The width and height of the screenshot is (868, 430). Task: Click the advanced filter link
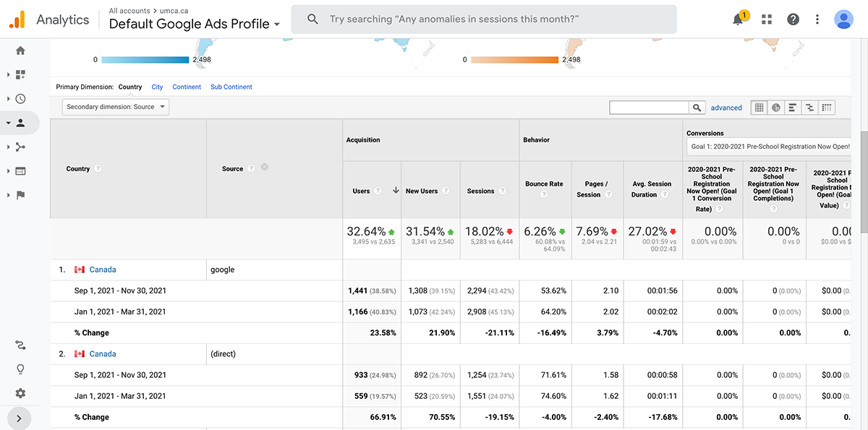(726, 108)
